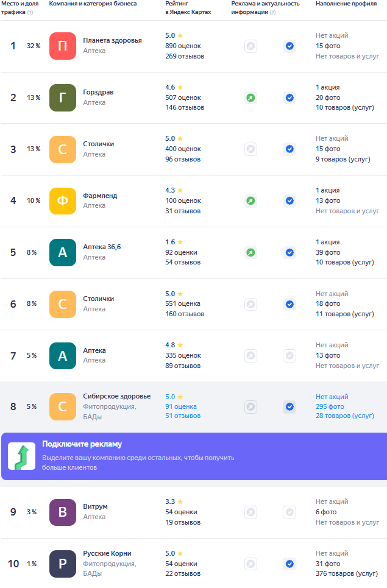Image resolution: width=387 pixels, height=588 pixels.
Task: Click the gray verification badge for Витрум
Action: pos(289,512)
